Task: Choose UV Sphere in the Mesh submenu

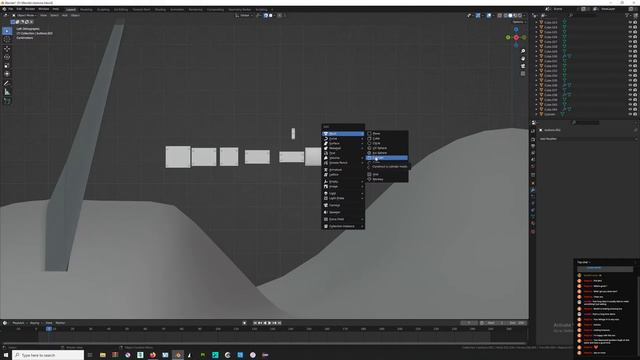Action: tap(387, 148)
